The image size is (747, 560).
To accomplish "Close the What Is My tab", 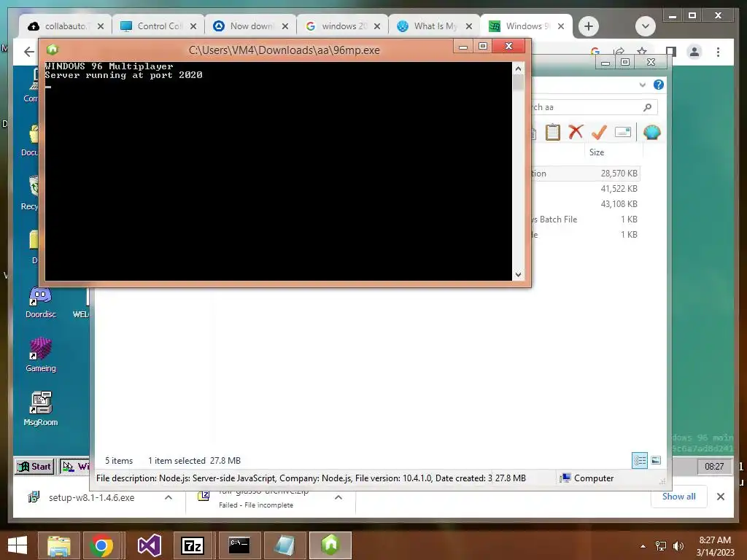I will [x=469, y=26].
